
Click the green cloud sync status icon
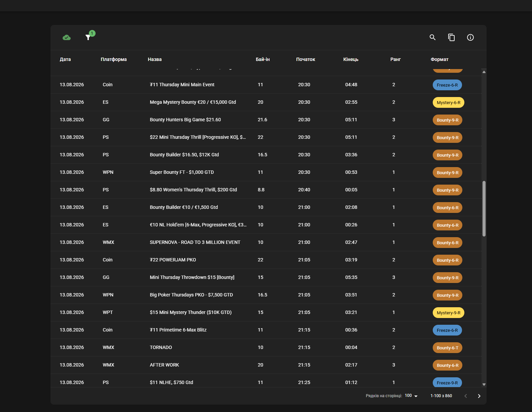click(x=67, y=37)
